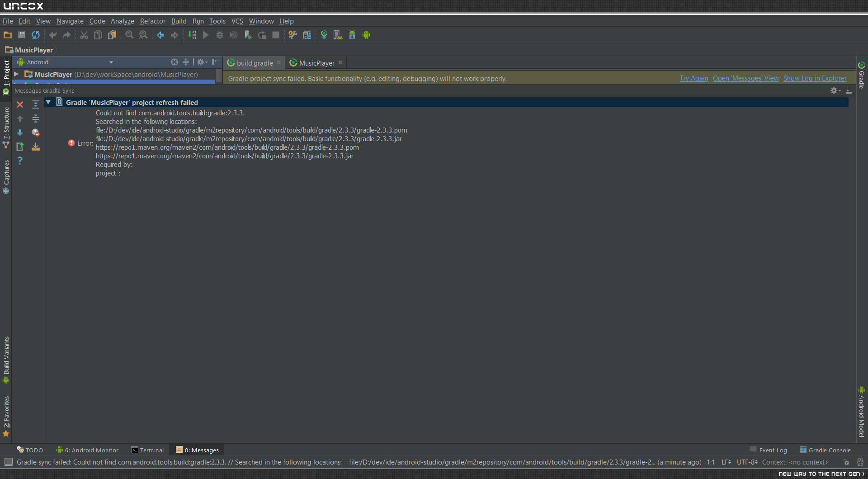Open the VCS menu
This screenshot has width=868, height=479.
(237, 21)
